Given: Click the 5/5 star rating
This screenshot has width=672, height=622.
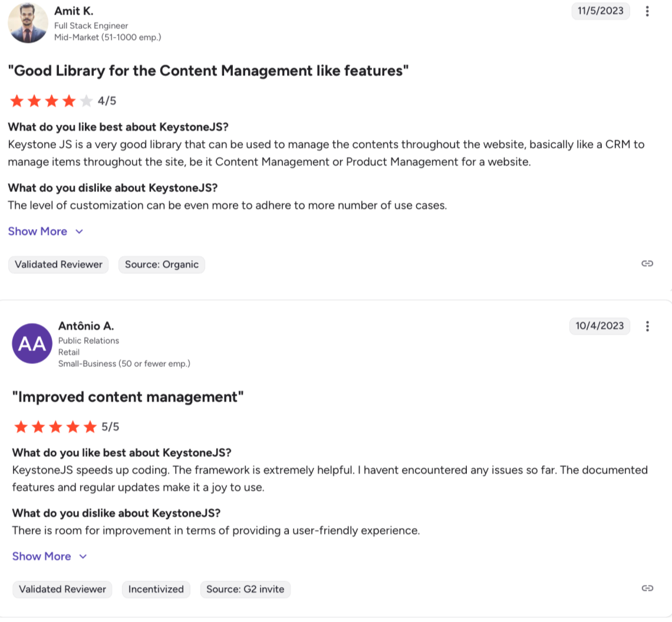Looking at the screenshot, I should pos(66,427).
